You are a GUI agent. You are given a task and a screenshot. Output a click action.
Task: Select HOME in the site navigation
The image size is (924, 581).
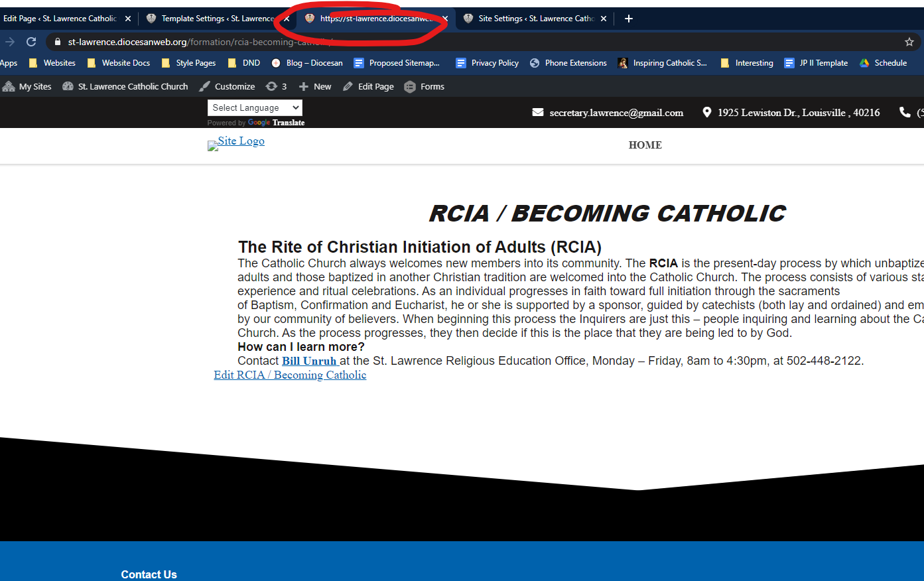(645, 145)
